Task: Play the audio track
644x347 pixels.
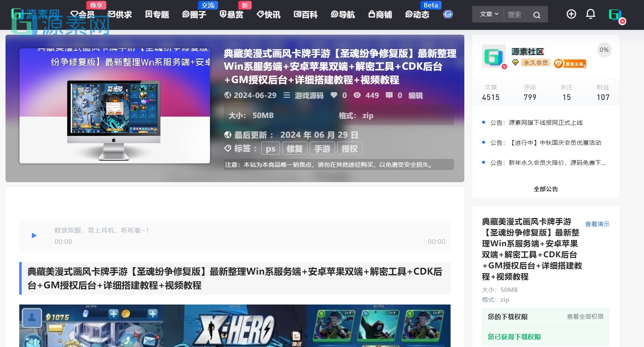Action: [34, 236]
